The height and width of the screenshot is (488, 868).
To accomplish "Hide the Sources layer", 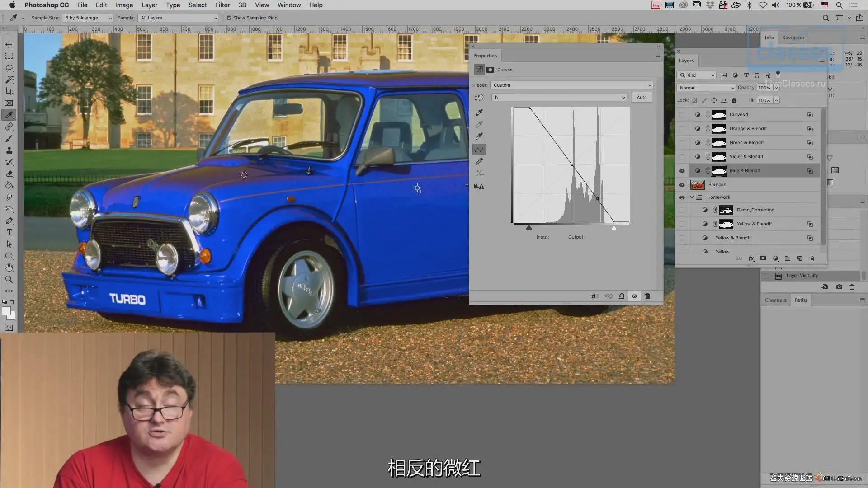I will (682, 185).
